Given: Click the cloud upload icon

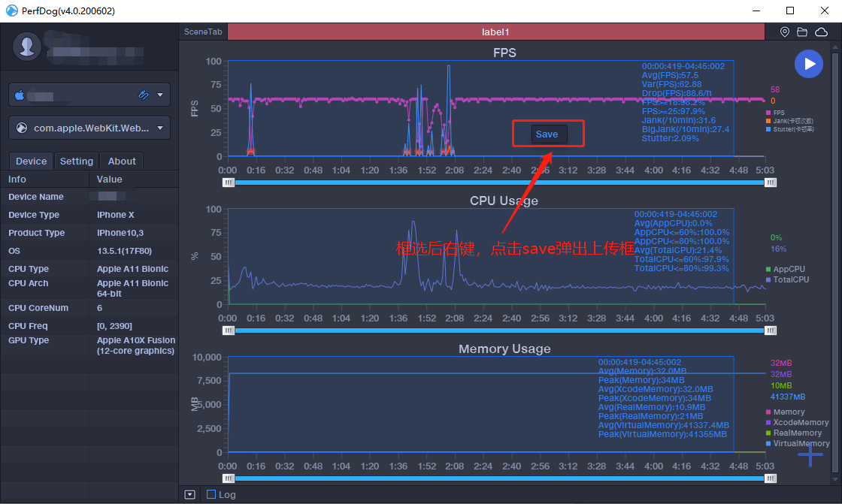Looking at the screenshot, I should [x=821, y=32].
